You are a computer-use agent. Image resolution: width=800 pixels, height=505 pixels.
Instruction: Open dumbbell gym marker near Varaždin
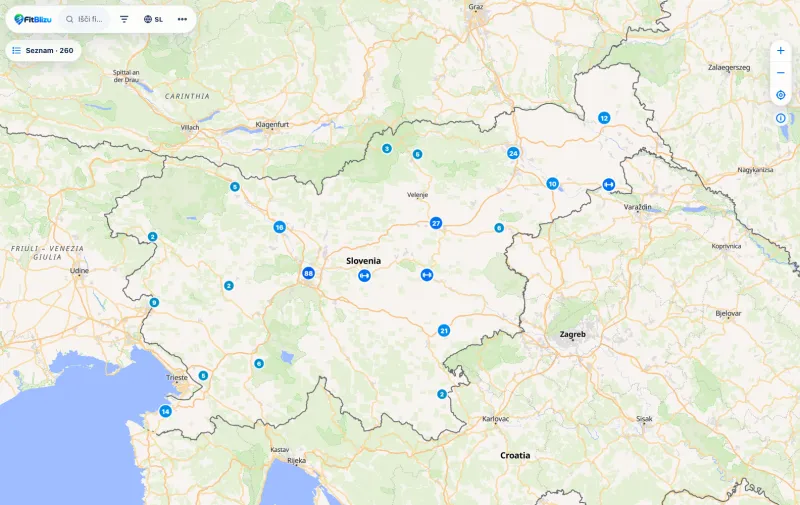609,185
